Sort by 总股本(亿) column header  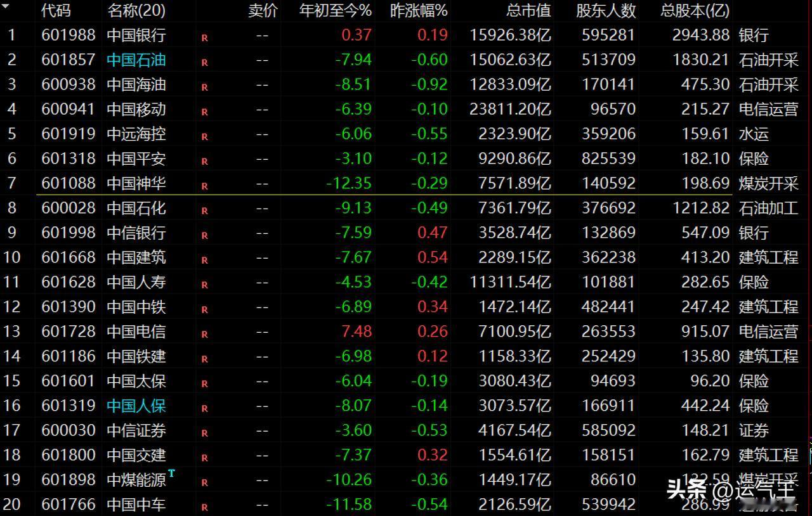click(695, 11)
